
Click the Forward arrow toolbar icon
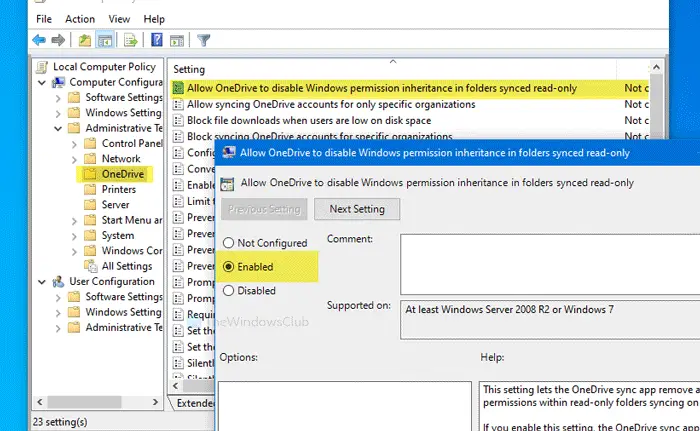(x=58, y=40)
